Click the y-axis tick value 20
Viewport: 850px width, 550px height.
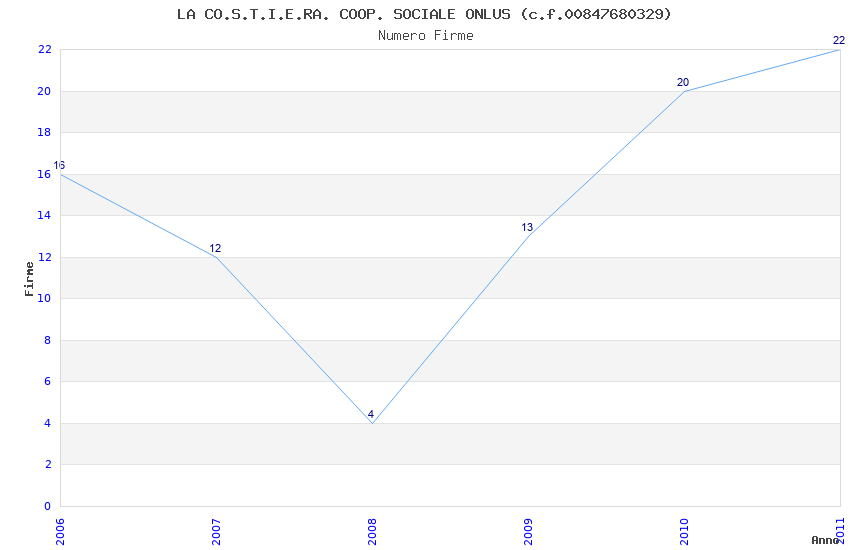44,91
